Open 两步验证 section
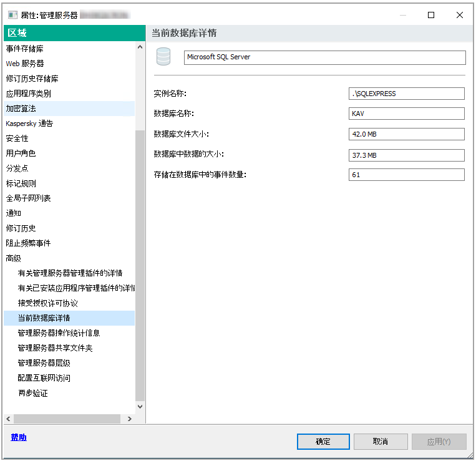 coord(69,394)
